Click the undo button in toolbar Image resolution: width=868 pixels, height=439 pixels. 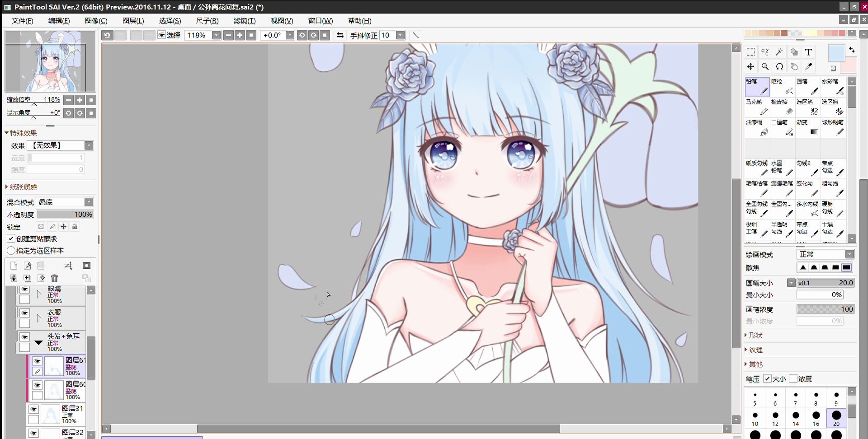(x=107, y=35)
